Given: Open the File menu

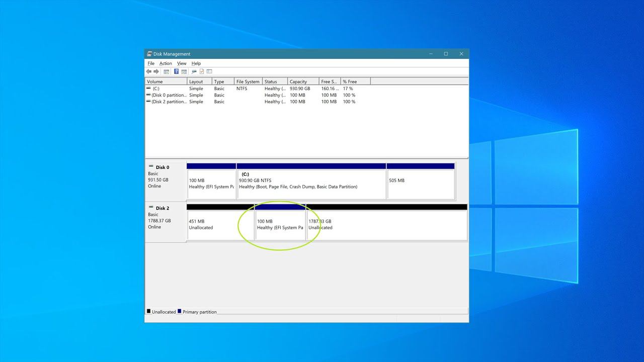Looking at the screenshot, I should 151,63.
